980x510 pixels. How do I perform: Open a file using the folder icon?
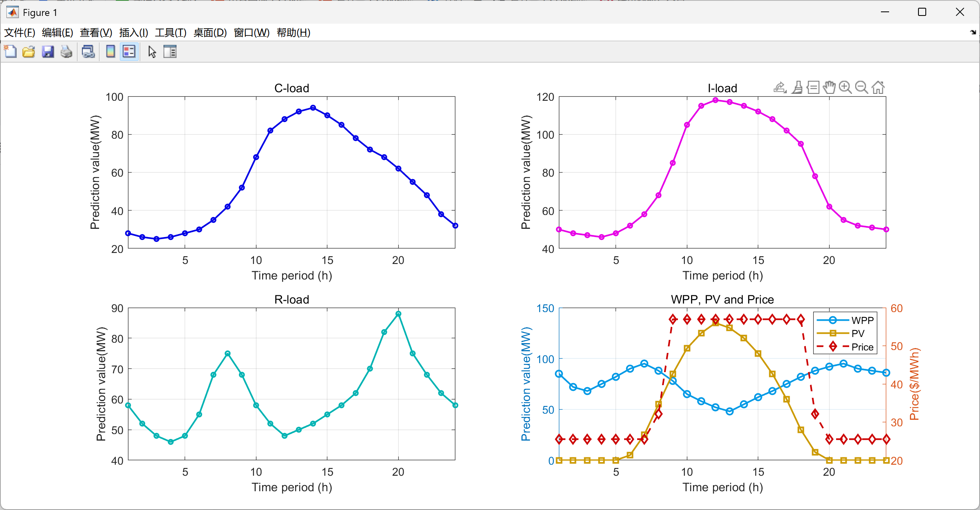pyautogui.click(x=29, y=52)
